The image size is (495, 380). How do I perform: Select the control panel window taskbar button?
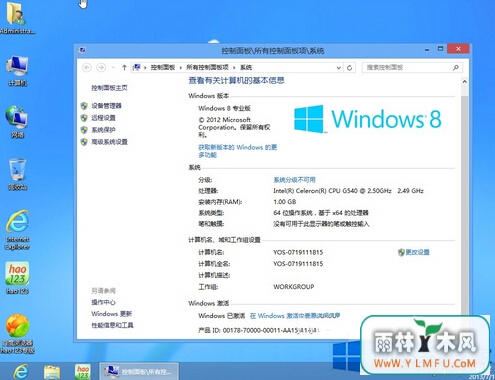(139, 371)
